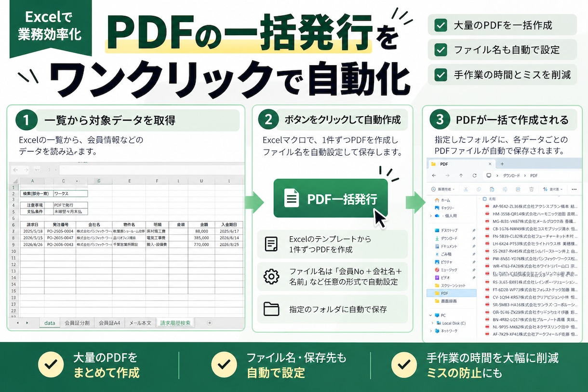588x392 pixels.
Task: Click the search cell containing ワークス
Action: (70, 193)
